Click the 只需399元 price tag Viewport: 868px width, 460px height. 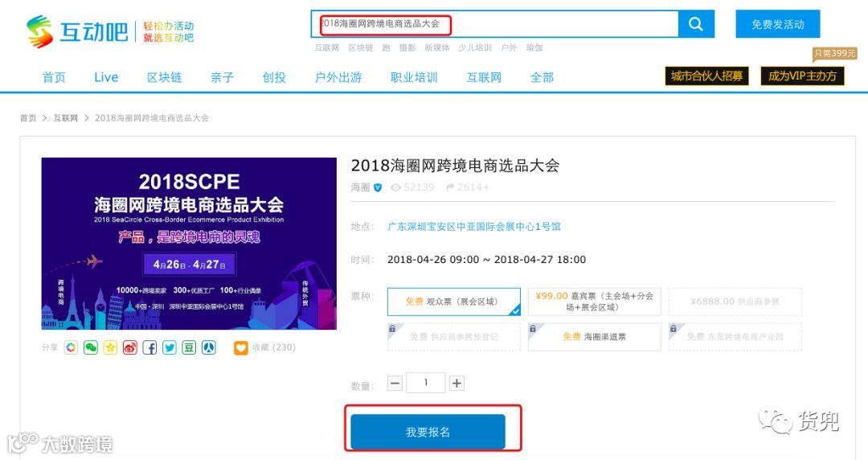[x=835, y=54]
